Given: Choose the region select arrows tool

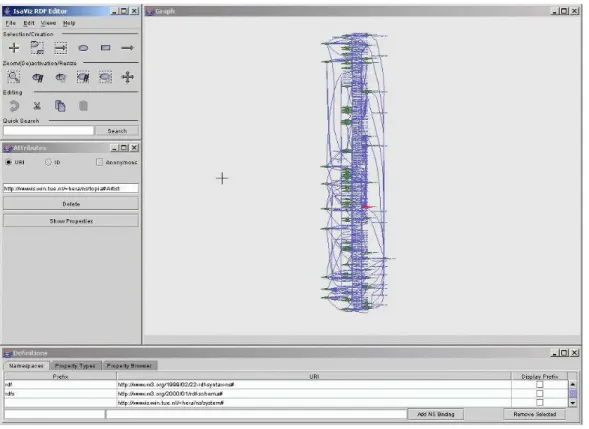Looking at the screenshot, I should click(60, 48).
